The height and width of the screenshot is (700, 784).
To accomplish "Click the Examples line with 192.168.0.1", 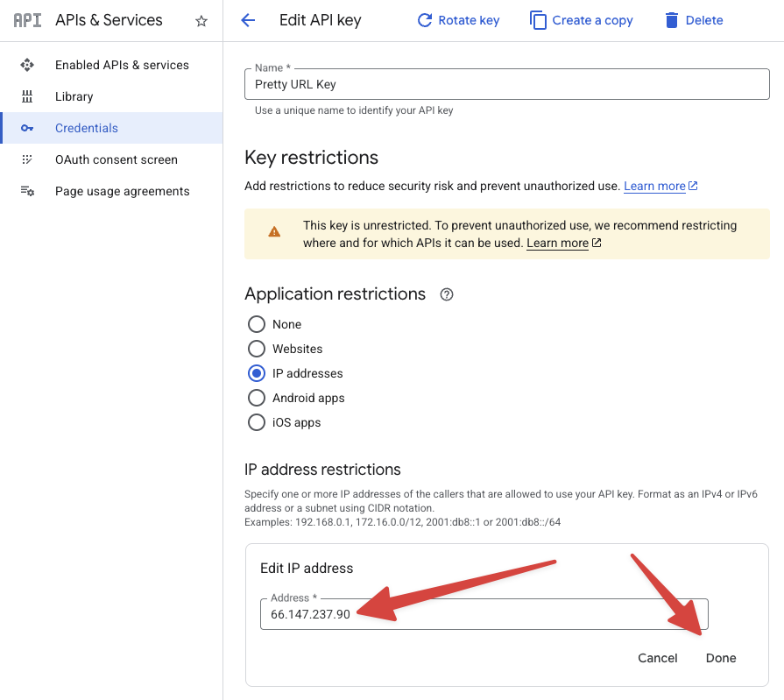I will click(402, 522).
